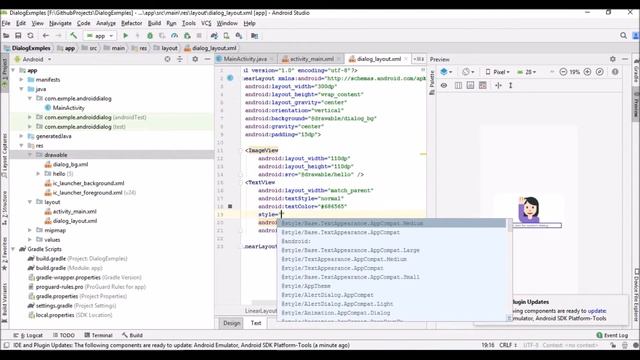The height and width of the screenshot is (360, 640).
Task: Open the Refactor menu
Action: [131, 23]
